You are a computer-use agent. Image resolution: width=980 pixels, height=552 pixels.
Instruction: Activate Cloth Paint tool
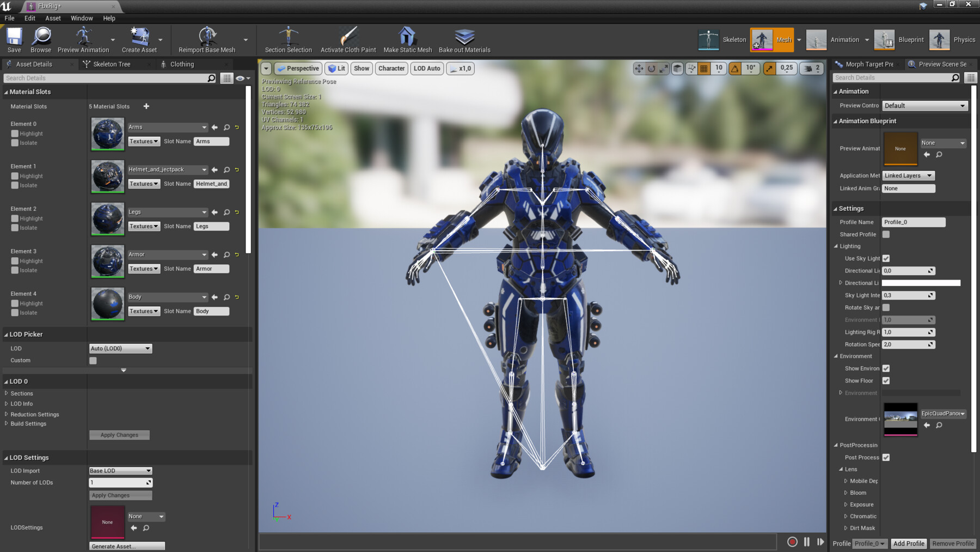coord(348,37)
